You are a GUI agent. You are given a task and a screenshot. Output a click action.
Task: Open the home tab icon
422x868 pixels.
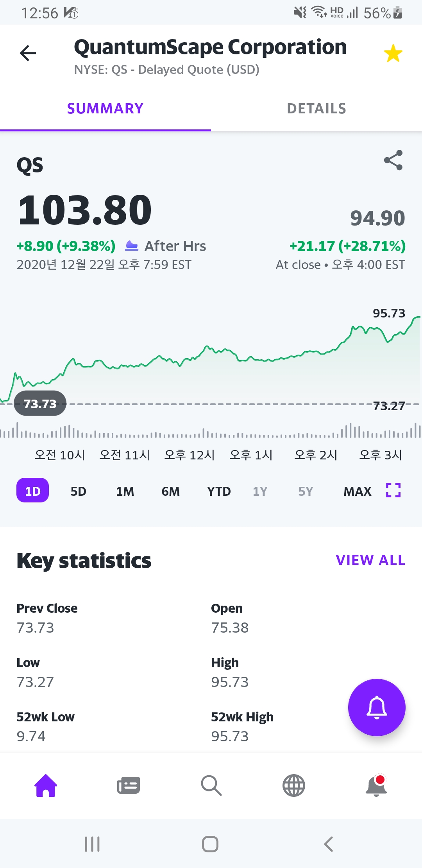tap(46, 785)
